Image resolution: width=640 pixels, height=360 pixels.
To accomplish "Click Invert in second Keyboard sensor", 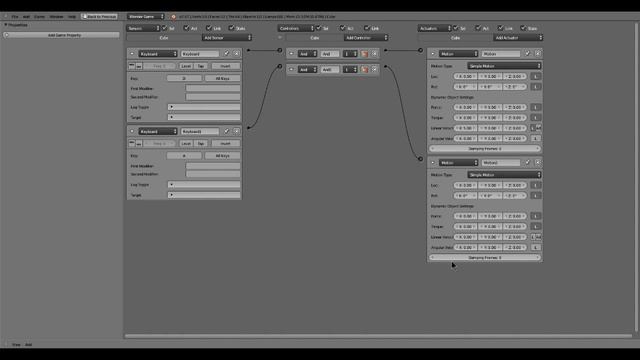I will point(226,143).
